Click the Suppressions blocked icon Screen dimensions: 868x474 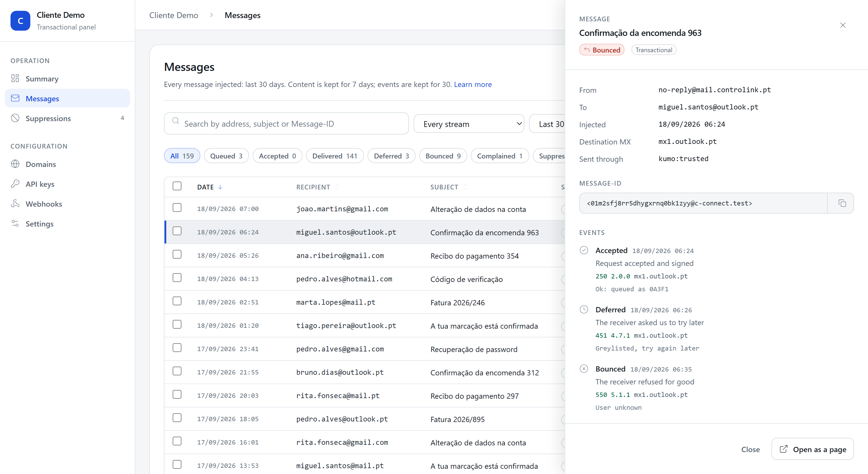point(15,118)
